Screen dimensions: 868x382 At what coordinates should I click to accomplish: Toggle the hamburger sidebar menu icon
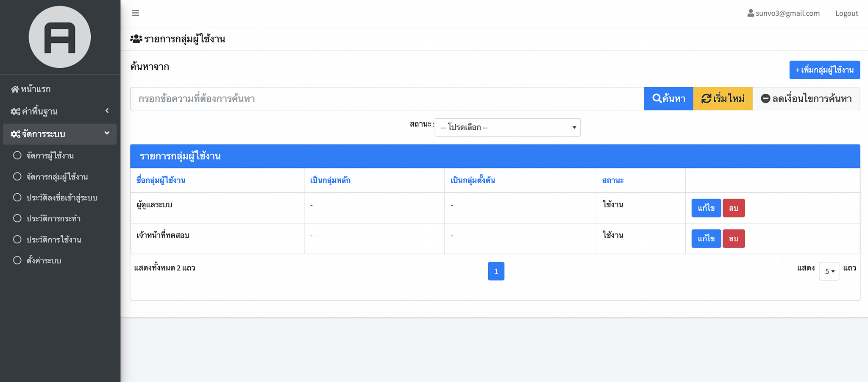136,13
